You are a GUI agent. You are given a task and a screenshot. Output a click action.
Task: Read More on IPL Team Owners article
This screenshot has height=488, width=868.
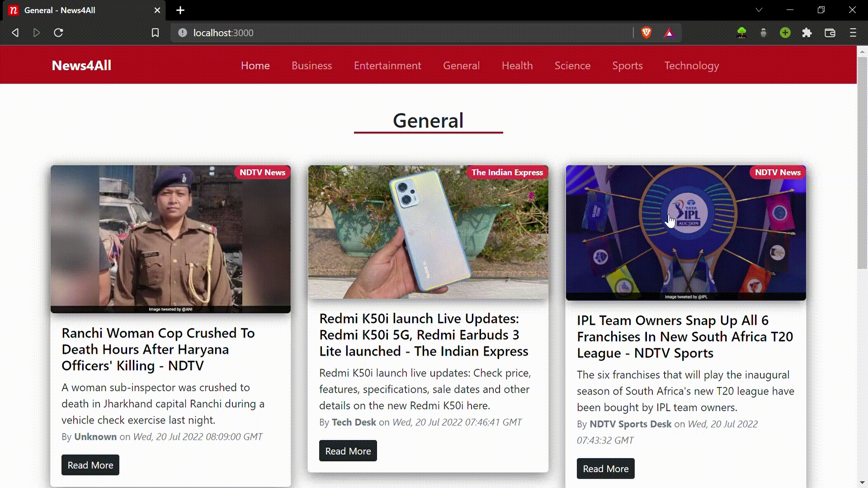point(606,469)
